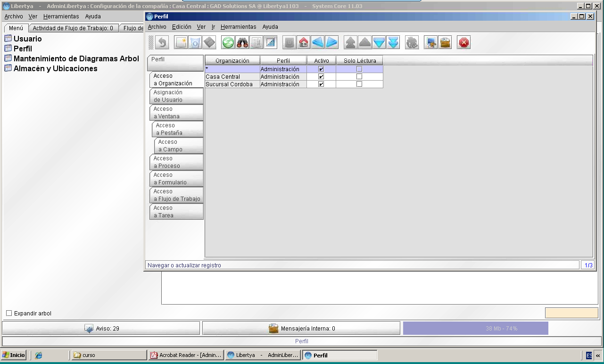Open the binoculars search records icon
Viewport: 604px width, 364px height.
[242, 42]
